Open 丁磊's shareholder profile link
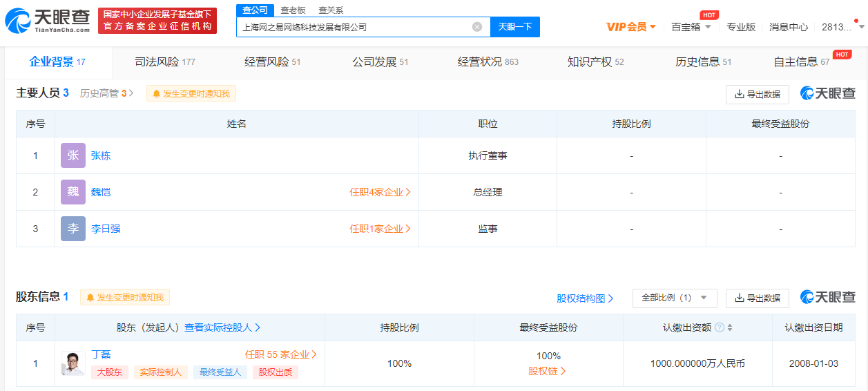 (101, 354)
